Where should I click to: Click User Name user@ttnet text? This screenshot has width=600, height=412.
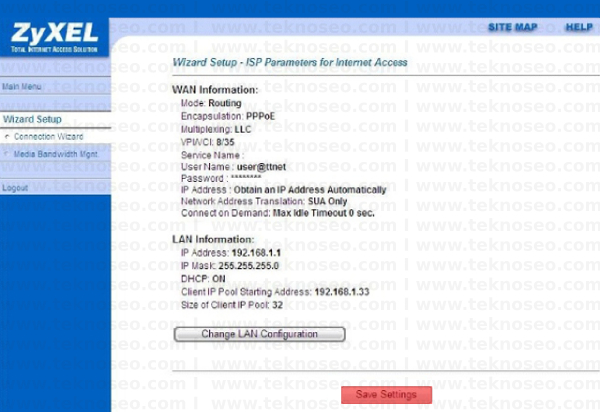pos(233,167)
